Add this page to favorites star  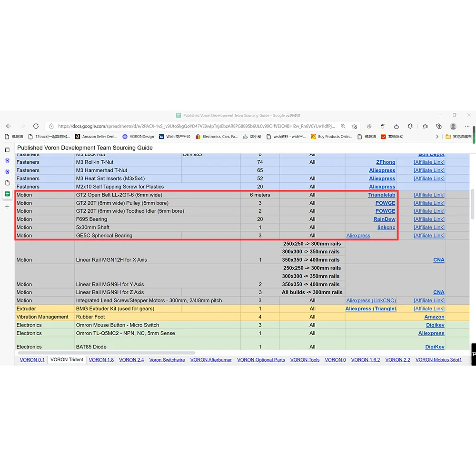pyautogui.click(x=354, y=126)
